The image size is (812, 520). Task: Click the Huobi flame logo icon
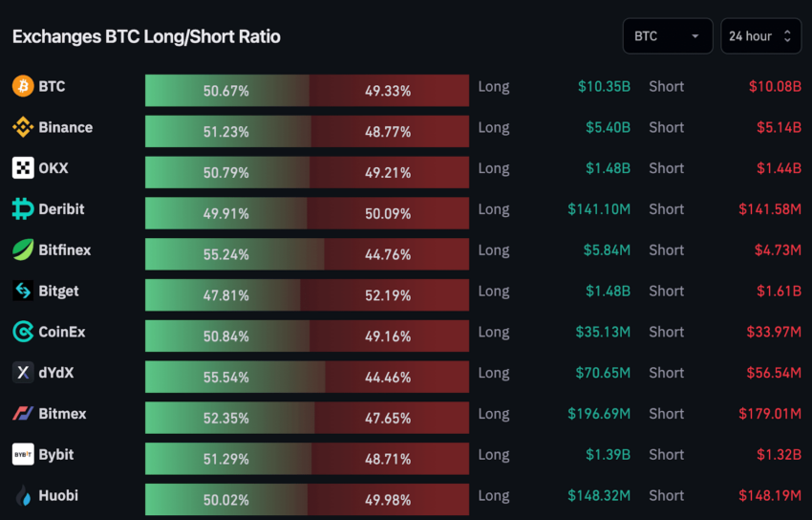point(23,496)
